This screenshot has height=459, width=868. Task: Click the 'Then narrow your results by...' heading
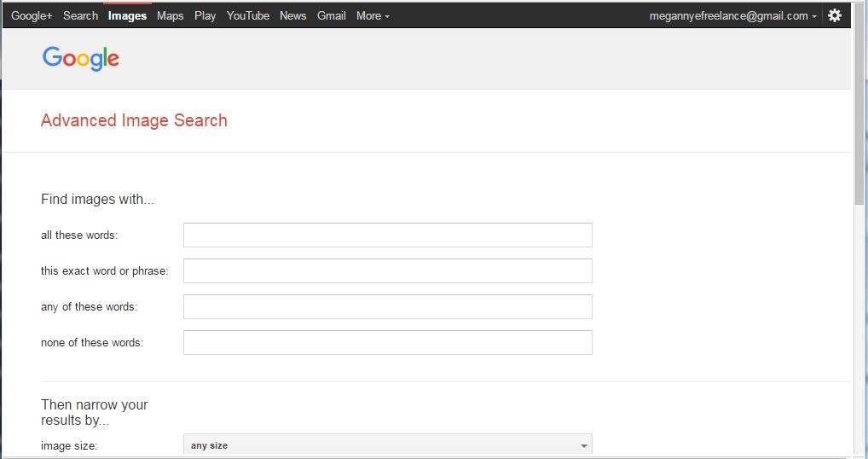coord(94,412)
